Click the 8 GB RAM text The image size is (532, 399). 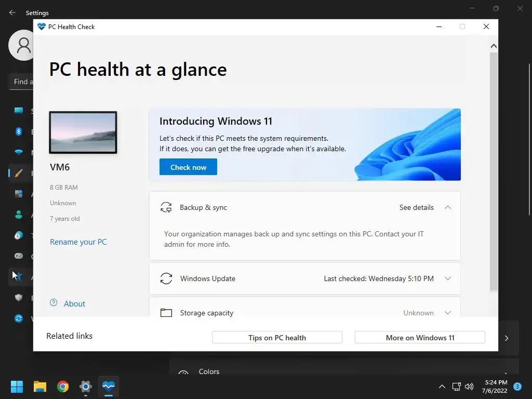coord(64,187)
